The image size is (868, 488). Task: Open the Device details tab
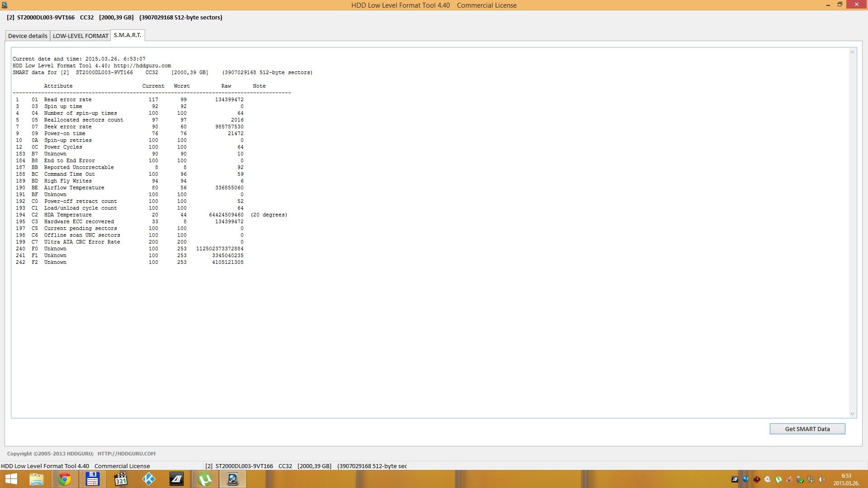[x=28, y=36]
